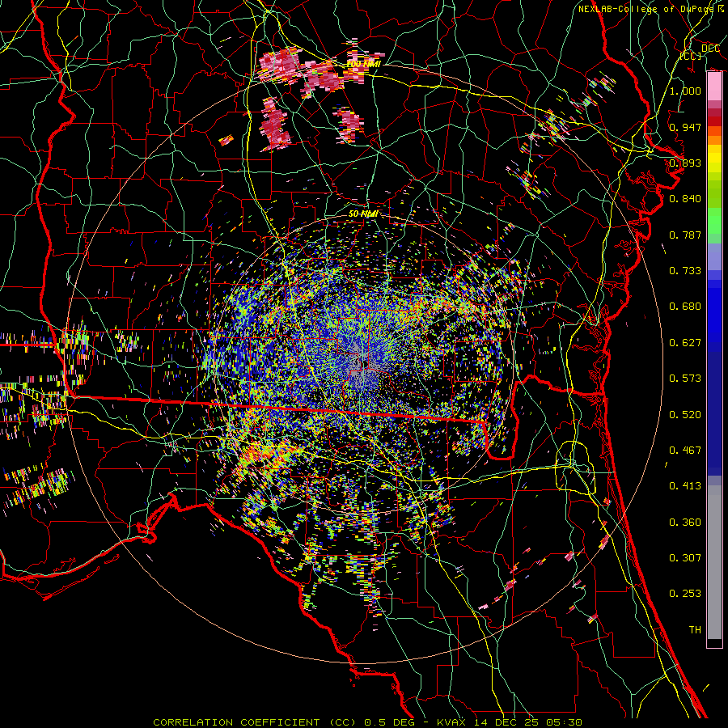Click the 0.360 scale value

(685, 523)
